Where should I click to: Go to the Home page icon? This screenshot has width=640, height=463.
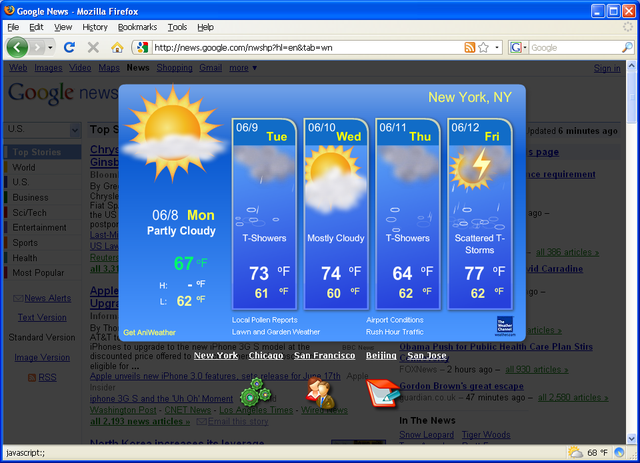pyautogui.click(x=117, y=47)
